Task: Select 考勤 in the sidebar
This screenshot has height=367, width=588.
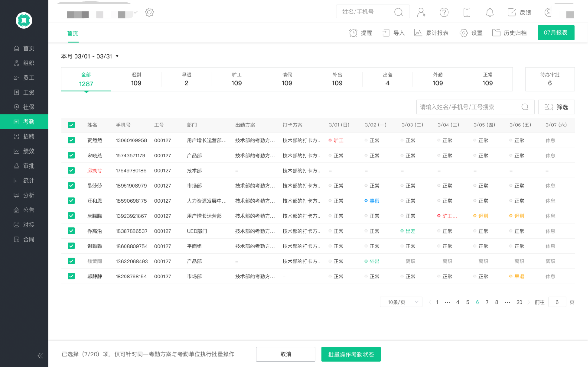Action: coord(24,122)
